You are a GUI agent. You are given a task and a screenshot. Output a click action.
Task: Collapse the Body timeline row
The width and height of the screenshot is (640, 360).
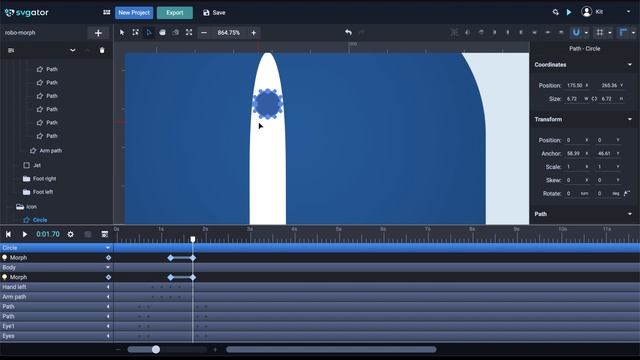pos(108,267)
